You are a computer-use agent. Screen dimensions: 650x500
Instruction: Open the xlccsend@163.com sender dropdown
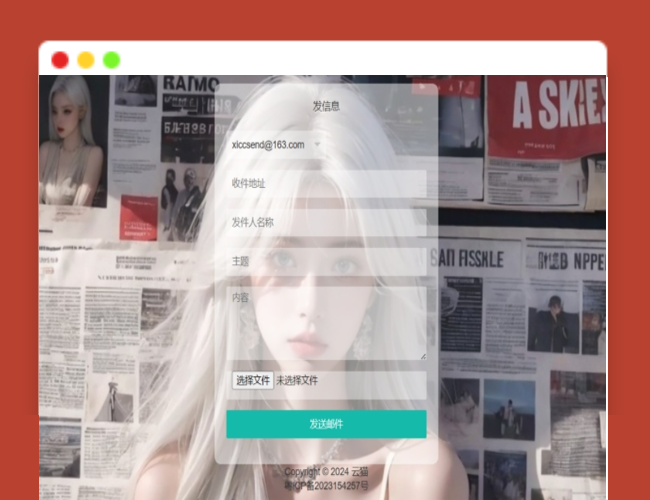270,145
